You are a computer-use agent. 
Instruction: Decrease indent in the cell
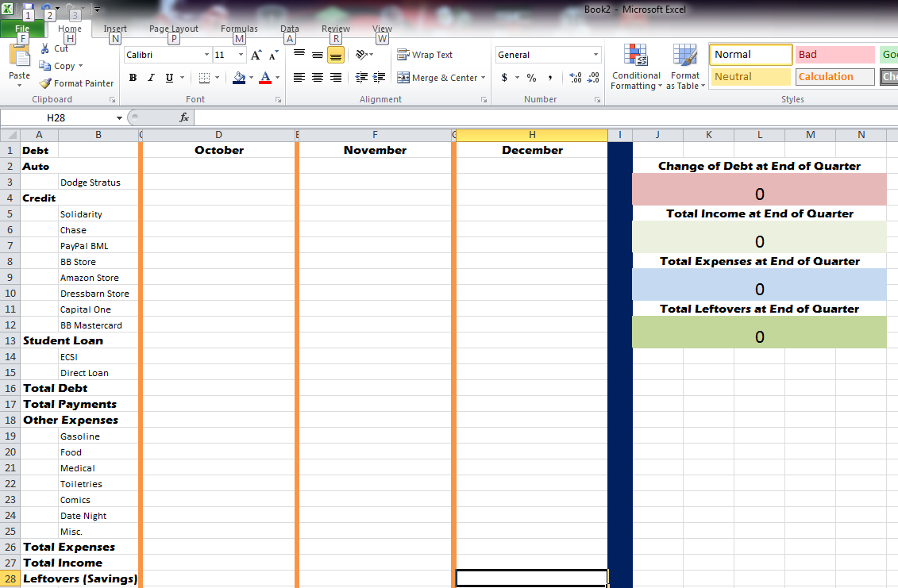[x=361, y=77]
